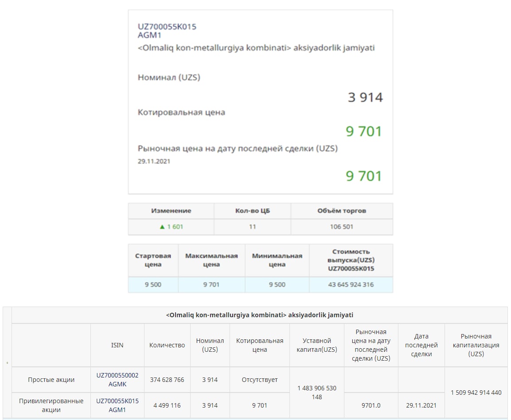The image size is (511, 420).
Task: Click the issue value 43 645 924 316
Action: click(351, 284)
